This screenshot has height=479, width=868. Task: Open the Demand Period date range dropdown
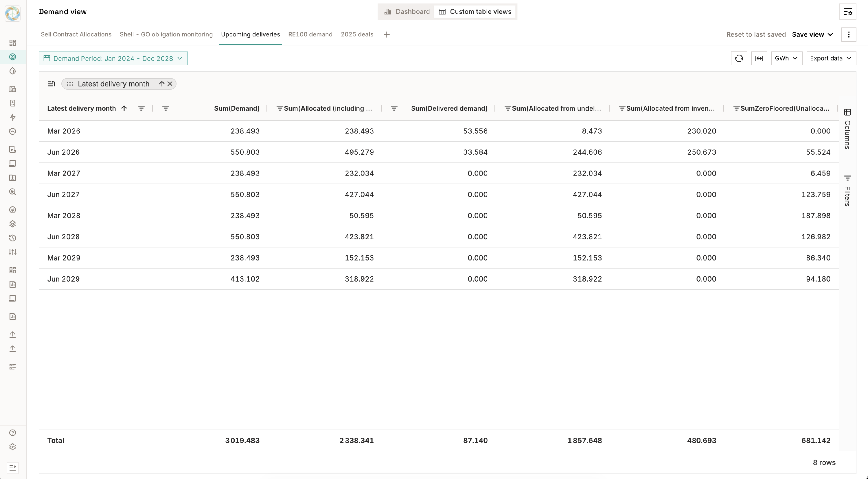pyautogui.click(x=113, y=59)
